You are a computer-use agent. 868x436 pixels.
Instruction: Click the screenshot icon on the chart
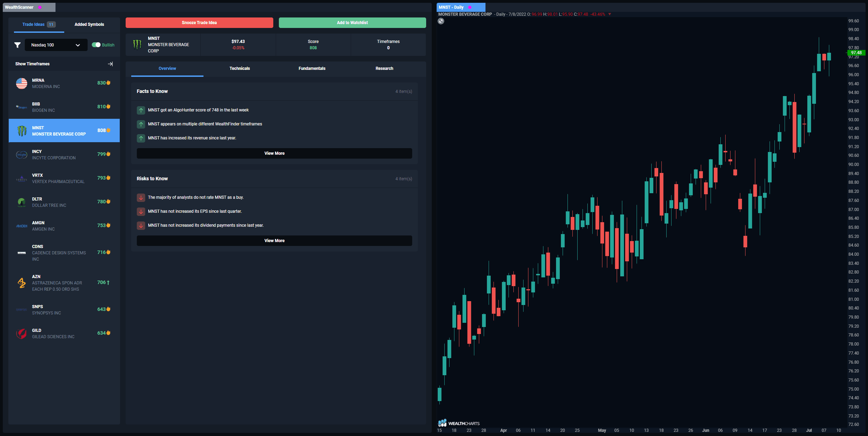click(x=441, y=21)
